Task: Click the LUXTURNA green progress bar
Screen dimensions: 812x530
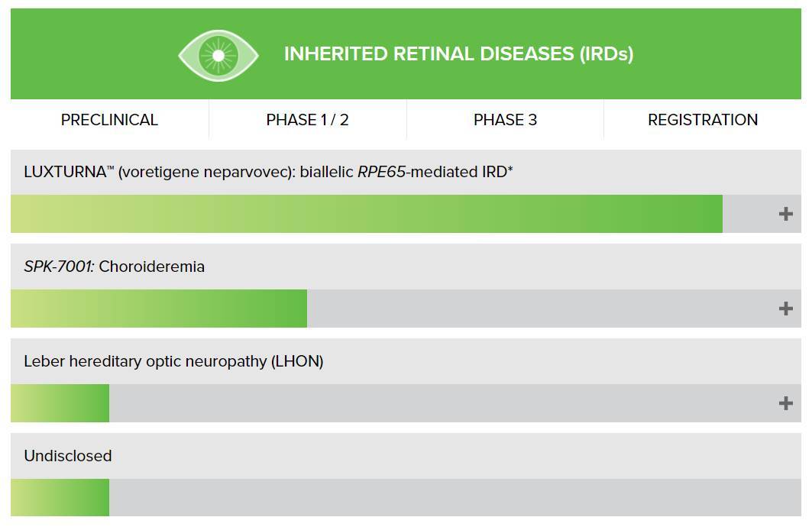Action: (367, 214)
